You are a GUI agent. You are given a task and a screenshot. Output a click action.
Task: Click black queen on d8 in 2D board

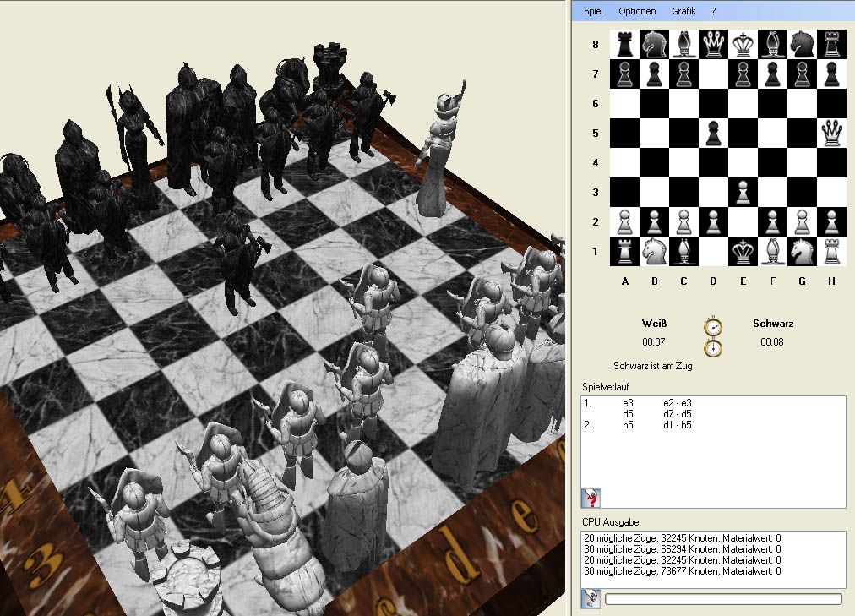click(713, 44)
